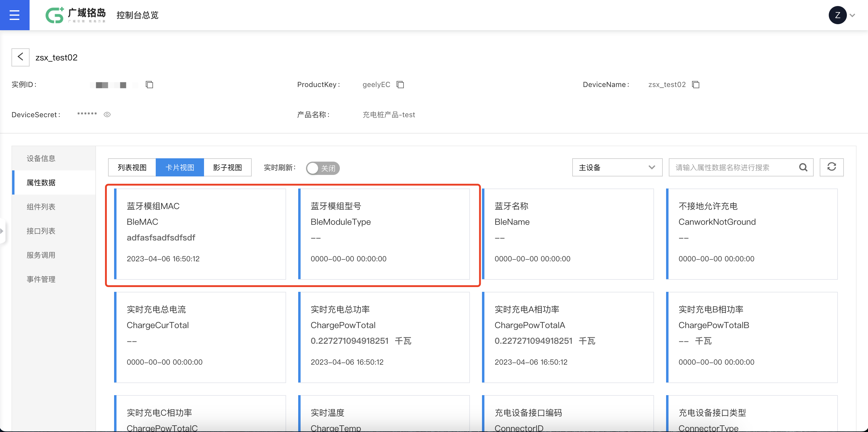Screen dimensions: 868x432
Task: Click the 蓝牙模组MAC card
Action: (x=200, y=234)
